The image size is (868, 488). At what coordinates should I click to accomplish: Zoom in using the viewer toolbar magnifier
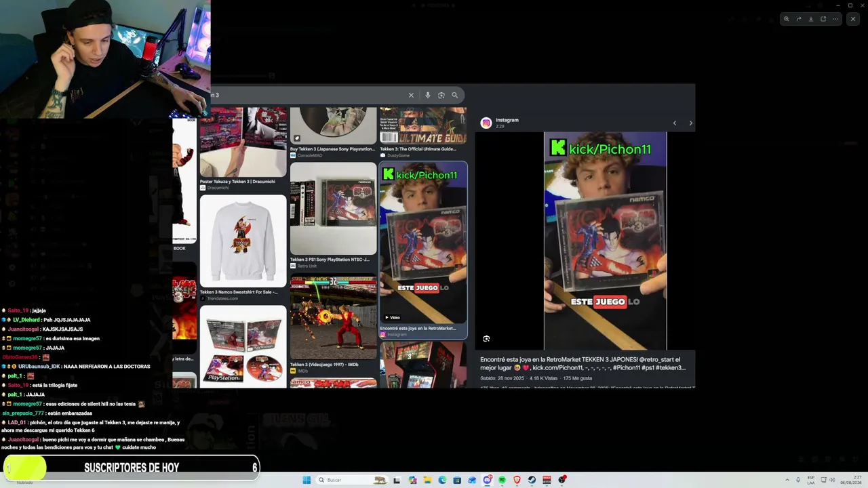pos(786,19)
